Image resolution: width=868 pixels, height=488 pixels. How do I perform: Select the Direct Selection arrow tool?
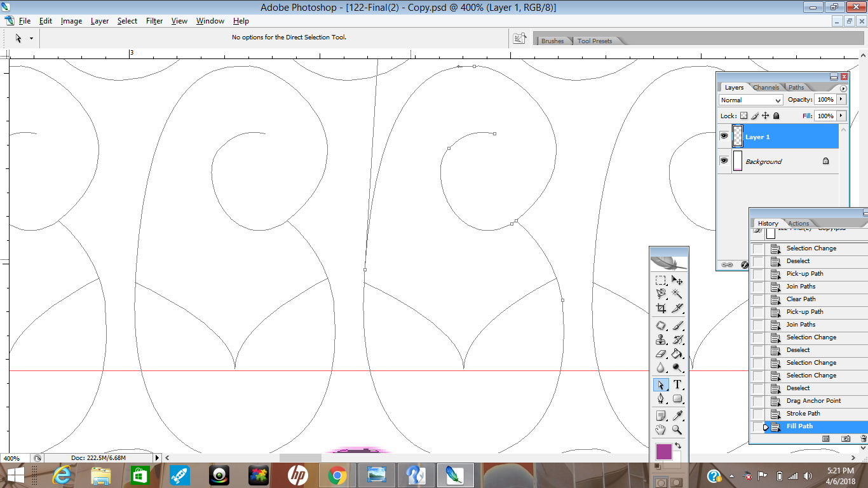click(x=661, y=384)
